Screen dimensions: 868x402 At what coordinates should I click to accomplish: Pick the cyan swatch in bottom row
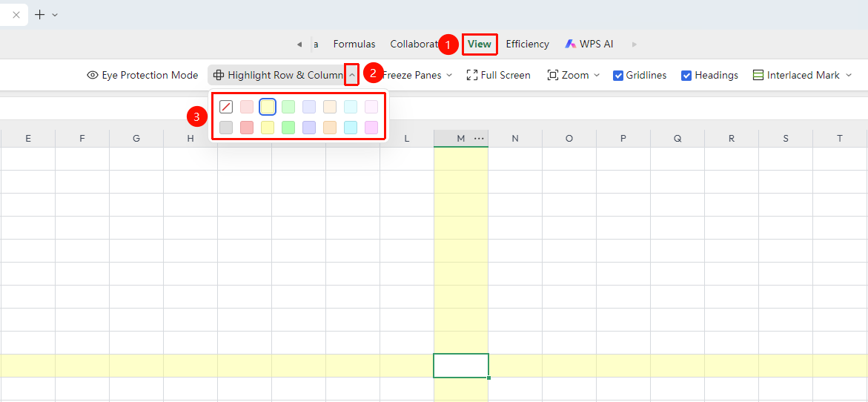351,128
